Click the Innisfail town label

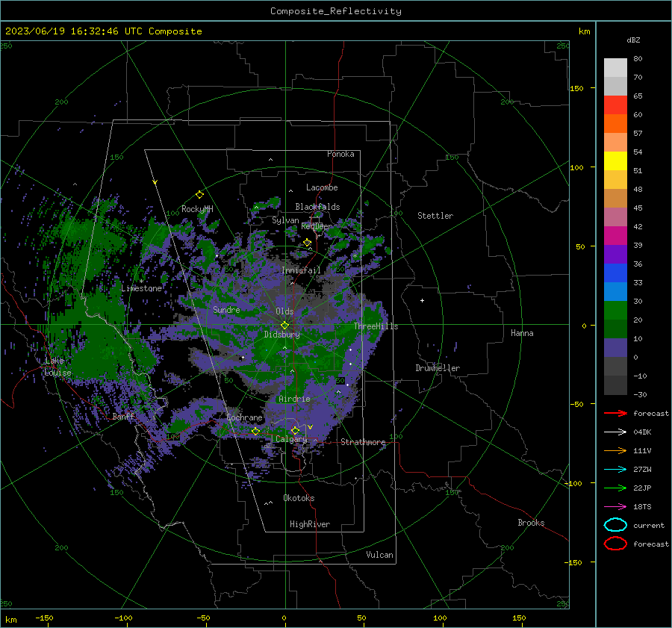click(x=302, y=270)
